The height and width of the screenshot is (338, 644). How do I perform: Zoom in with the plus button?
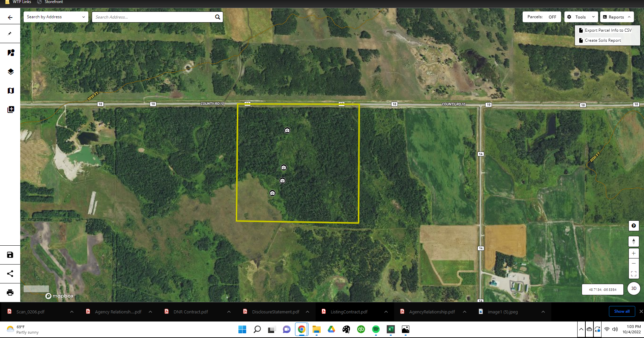(634, 253)
